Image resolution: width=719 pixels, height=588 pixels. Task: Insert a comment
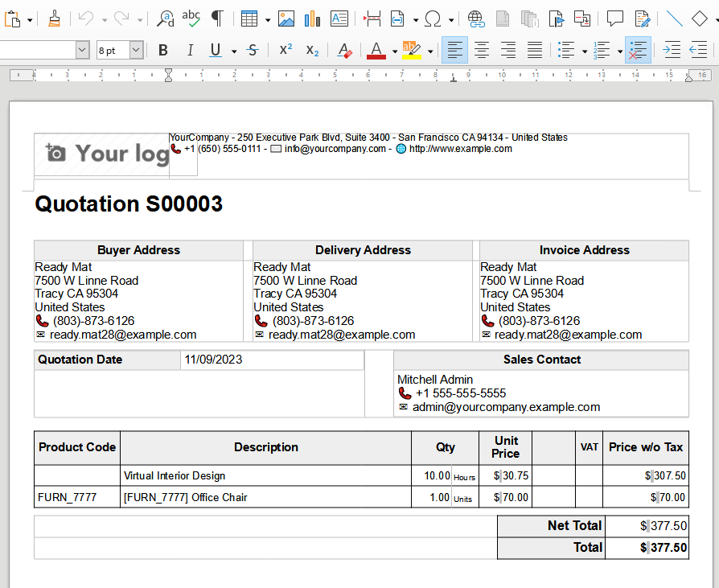(615, 19)
